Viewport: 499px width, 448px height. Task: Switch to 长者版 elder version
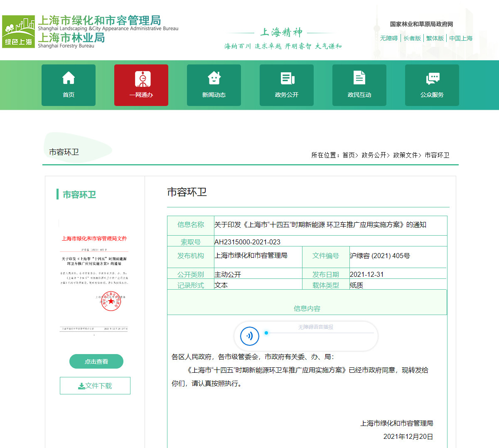click(x=412, y=38)
